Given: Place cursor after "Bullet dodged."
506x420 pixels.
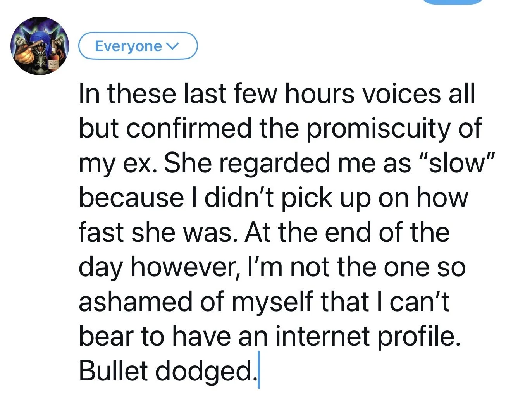Looking at the screenshot, I should [x=259, y=370].
